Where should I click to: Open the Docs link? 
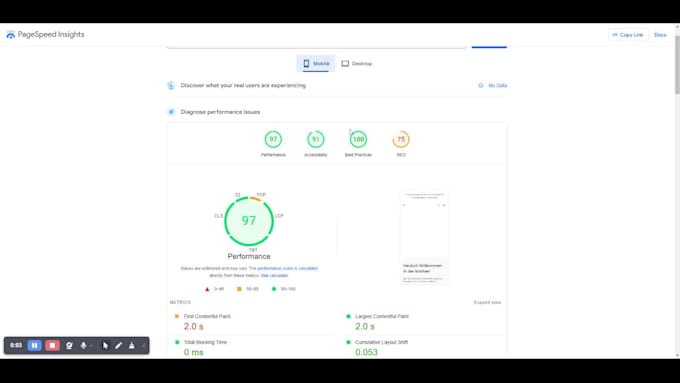coord(660,35)
